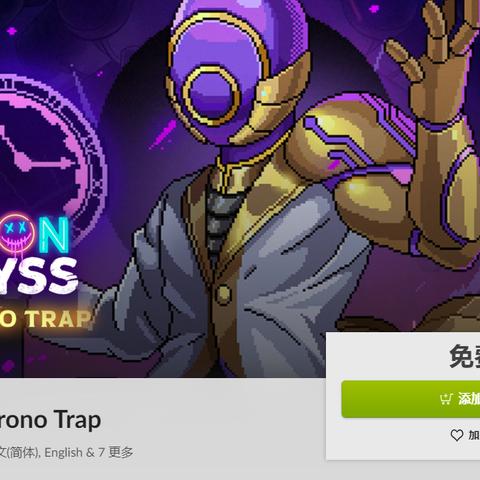Click the heart wishlist icon
This screenshot has width=480, height=480.
click(457, 435)
